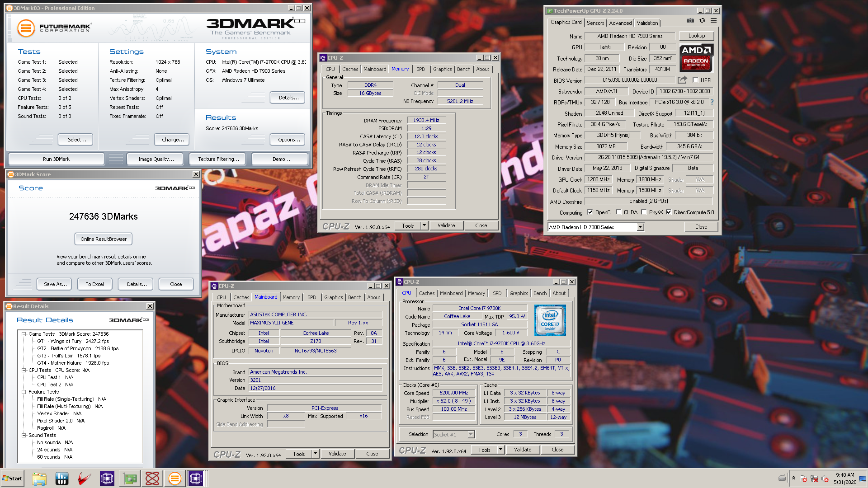The image size is (868, 488).
Task: Select GT1 - Wings of Fury result row
Action: click(73, 341)
